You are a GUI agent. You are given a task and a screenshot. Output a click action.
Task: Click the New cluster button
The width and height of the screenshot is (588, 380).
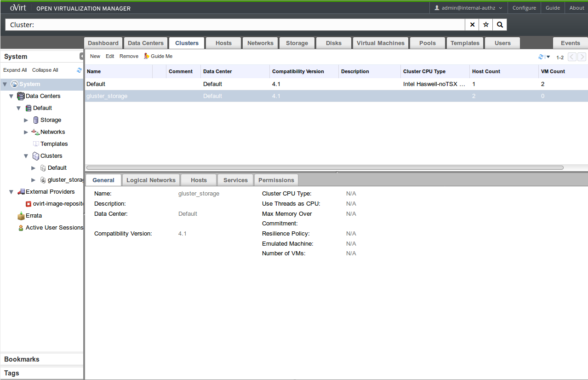(95, 56)
